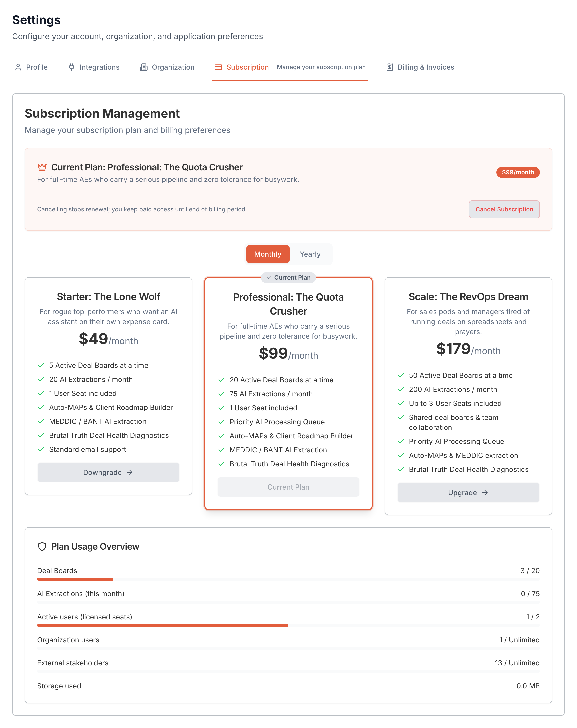Upgrade to the Scale plan
The image size is (577, 728).
pos(468,493)
